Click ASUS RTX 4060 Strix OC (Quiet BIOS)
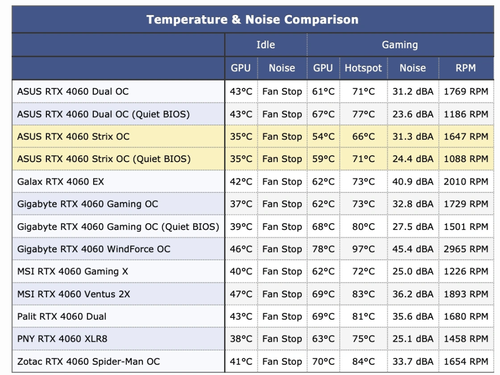Screen dimensions: 500x375 (x=104, y=159)
